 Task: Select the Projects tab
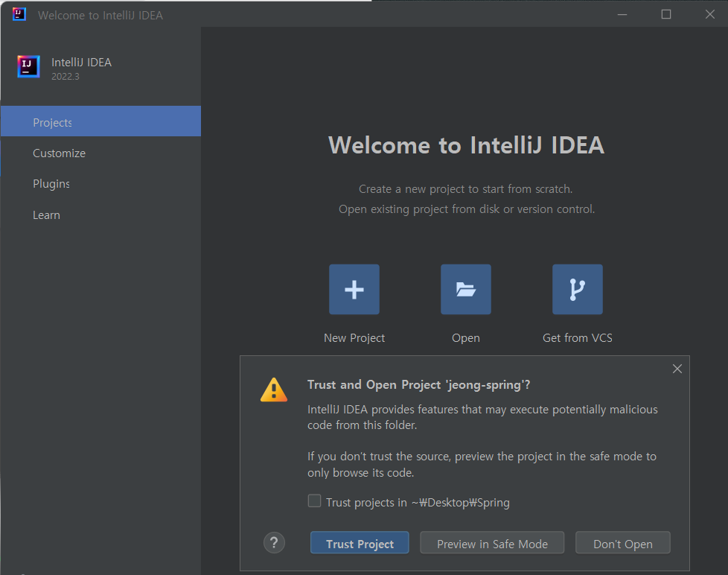click(x=100, y=121)
